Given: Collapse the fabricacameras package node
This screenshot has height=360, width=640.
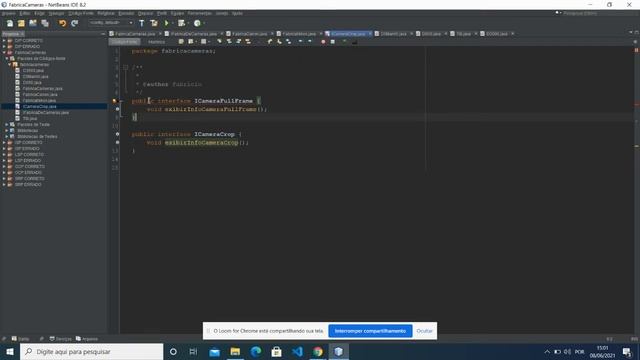Looking at the screenshot, I should 10,64.
